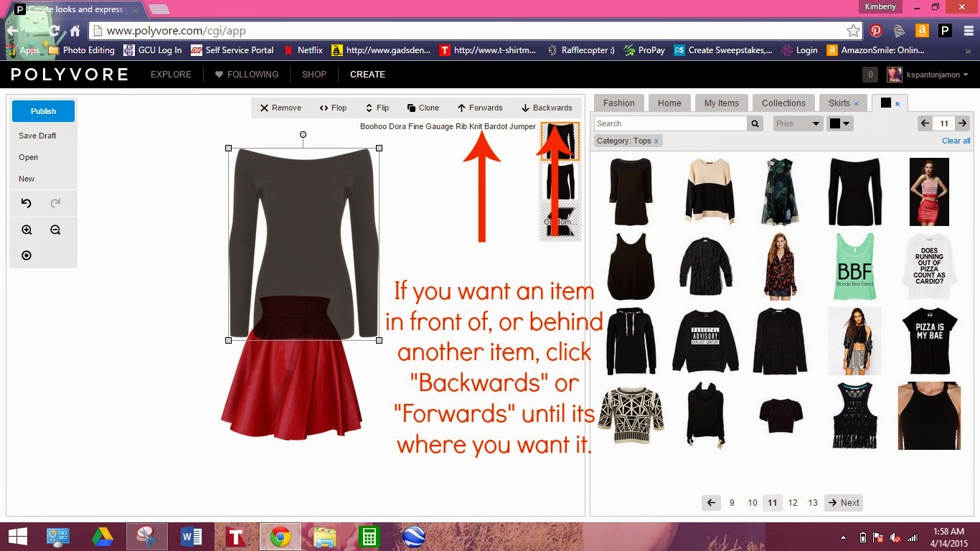Screen dimensions: 980x551
Task: Zoom in on the canvas
Action: [27, 230]
